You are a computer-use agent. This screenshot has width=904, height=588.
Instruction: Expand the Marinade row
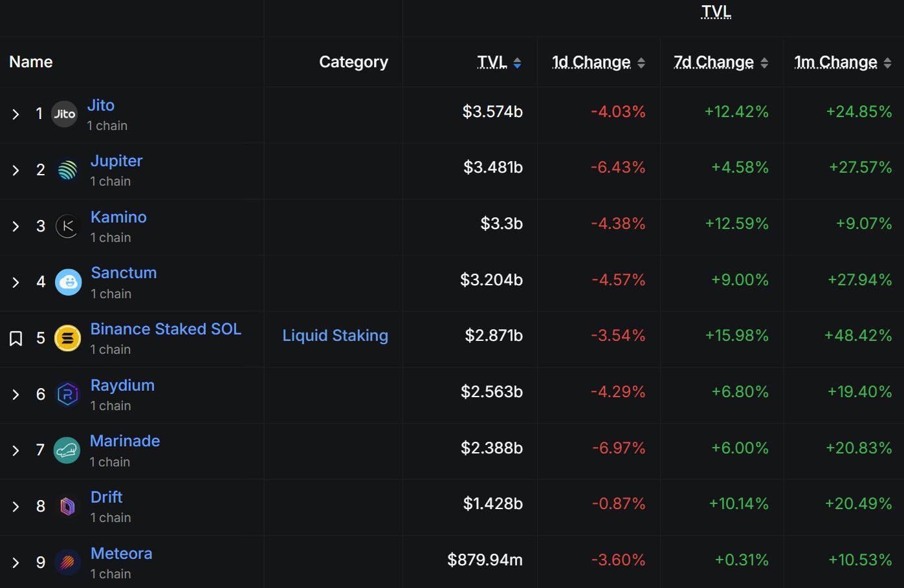16,451
